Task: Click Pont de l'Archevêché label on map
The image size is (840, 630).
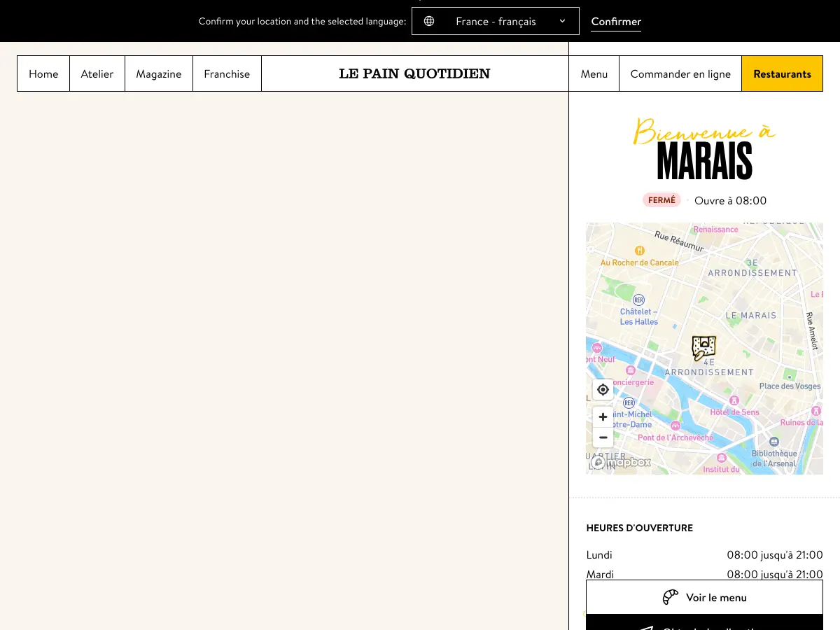Action: 675,438
